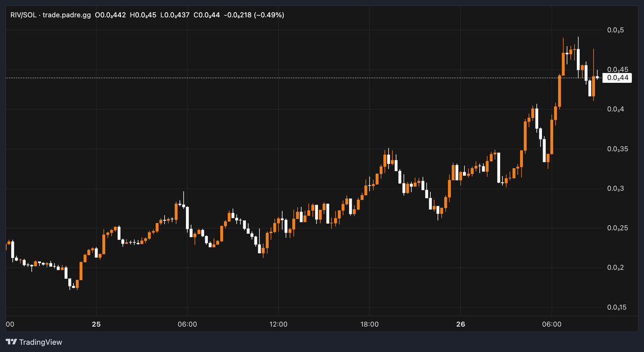644x352 pixels.
Task: Click the low value L0.0₃437 in legend
Action: tap(175, 15)
